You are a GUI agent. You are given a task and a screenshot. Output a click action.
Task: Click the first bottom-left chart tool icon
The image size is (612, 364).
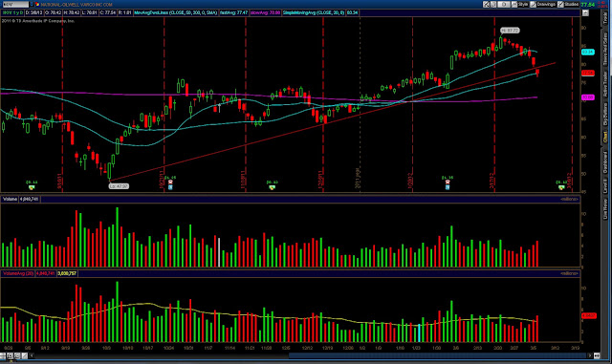3,355
